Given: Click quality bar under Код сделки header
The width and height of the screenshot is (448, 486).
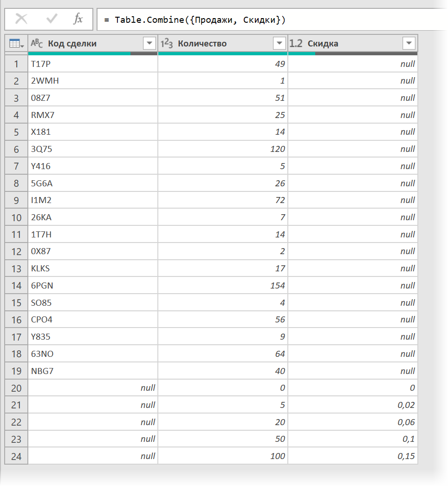Looking at the screenshot, I should 93,53.
